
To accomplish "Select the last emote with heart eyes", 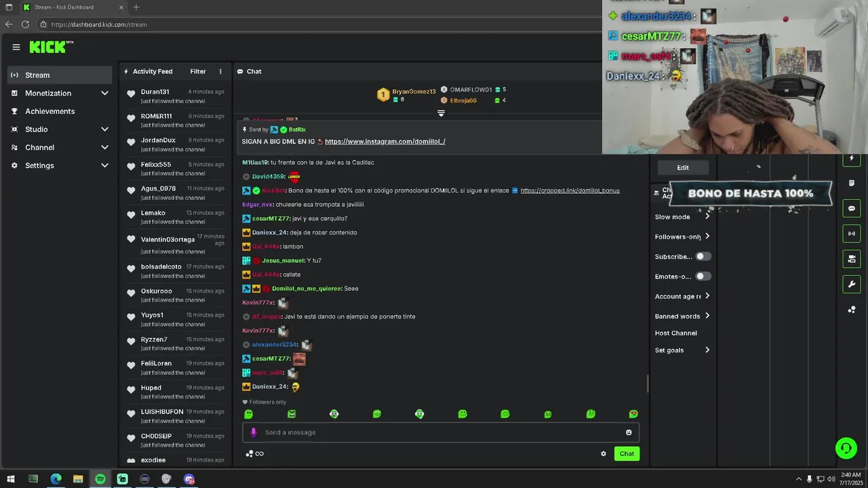I will (x=633, y=414).
